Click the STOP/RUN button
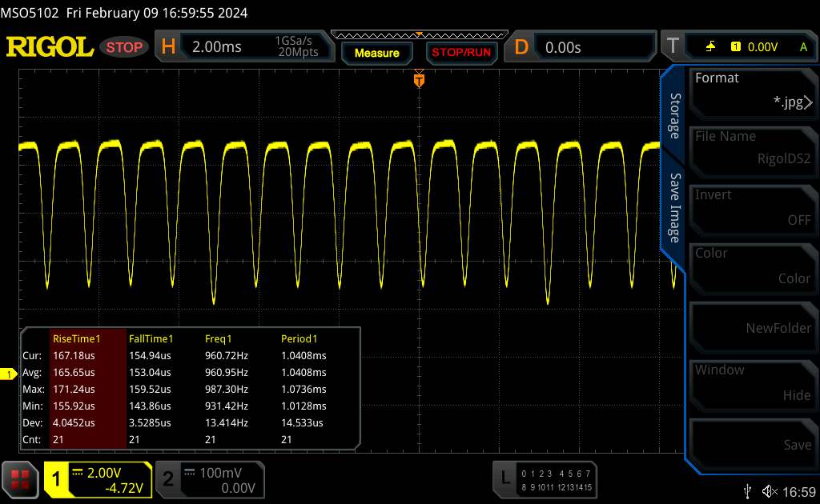This screenshot has width=820, height=504. pos(461,52)
